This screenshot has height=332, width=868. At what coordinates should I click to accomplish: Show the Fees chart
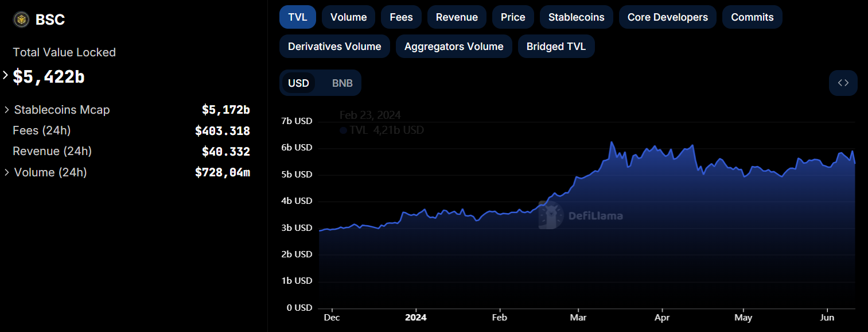click(x=401, y=17)
